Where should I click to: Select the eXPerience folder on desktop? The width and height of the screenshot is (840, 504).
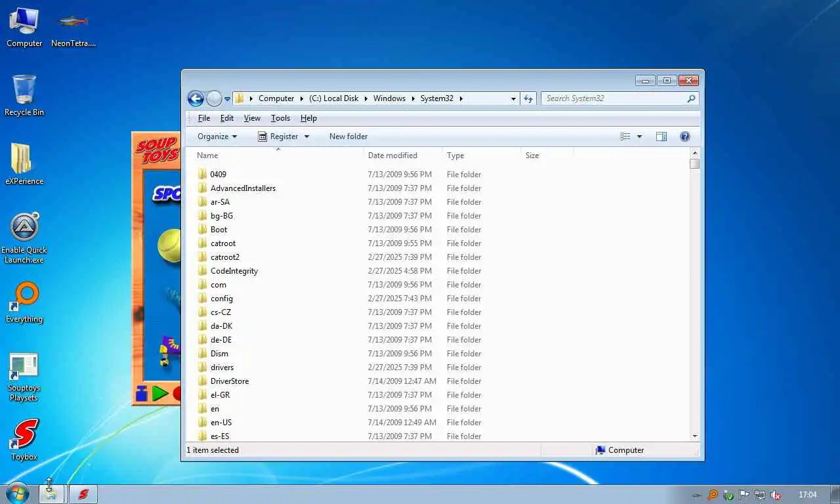click(x=24, y=165)
